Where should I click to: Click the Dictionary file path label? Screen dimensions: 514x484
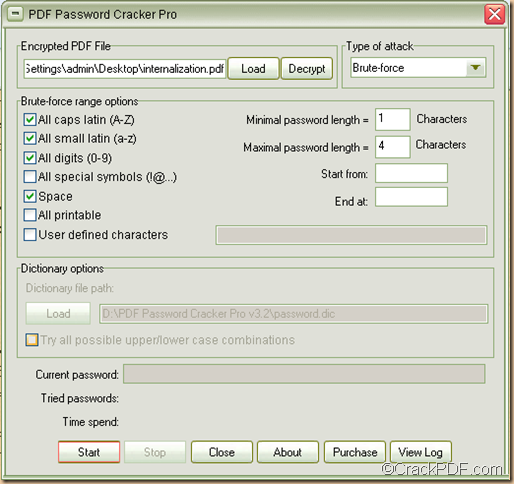70,288
